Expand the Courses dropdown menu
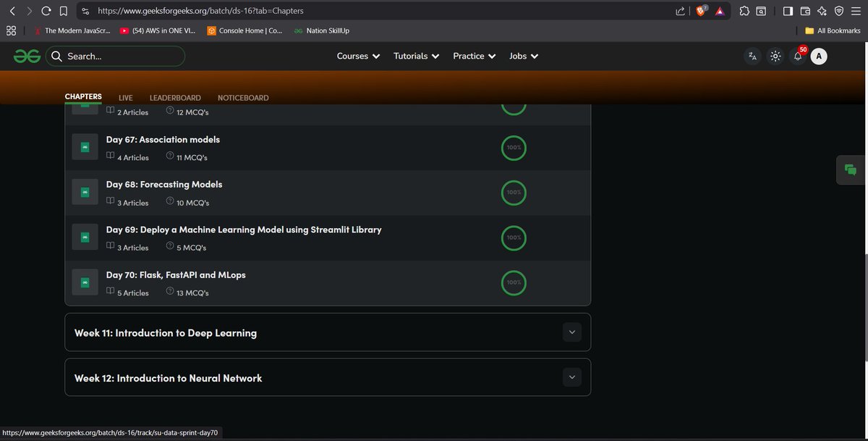 pyautogui.click(x=358, y=56)
